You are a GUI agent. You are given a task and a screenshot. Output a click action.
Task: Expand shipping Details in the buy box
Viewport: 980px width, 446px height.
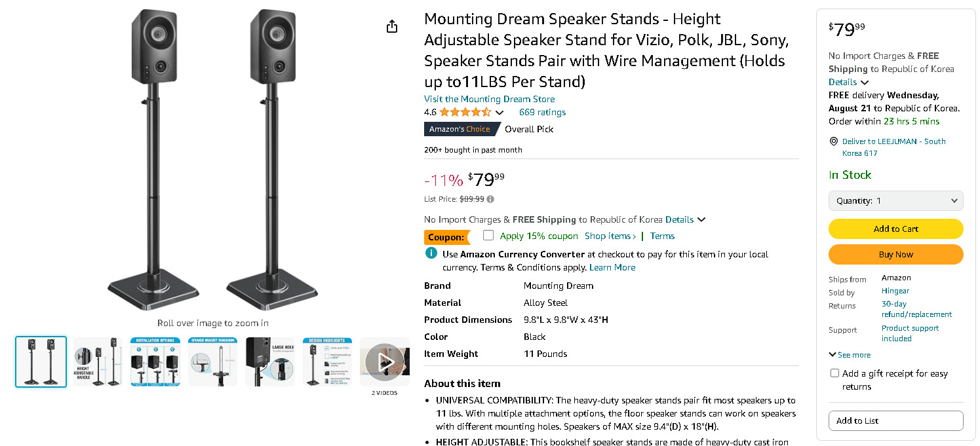pyautogui.click(x=848, y=82)
